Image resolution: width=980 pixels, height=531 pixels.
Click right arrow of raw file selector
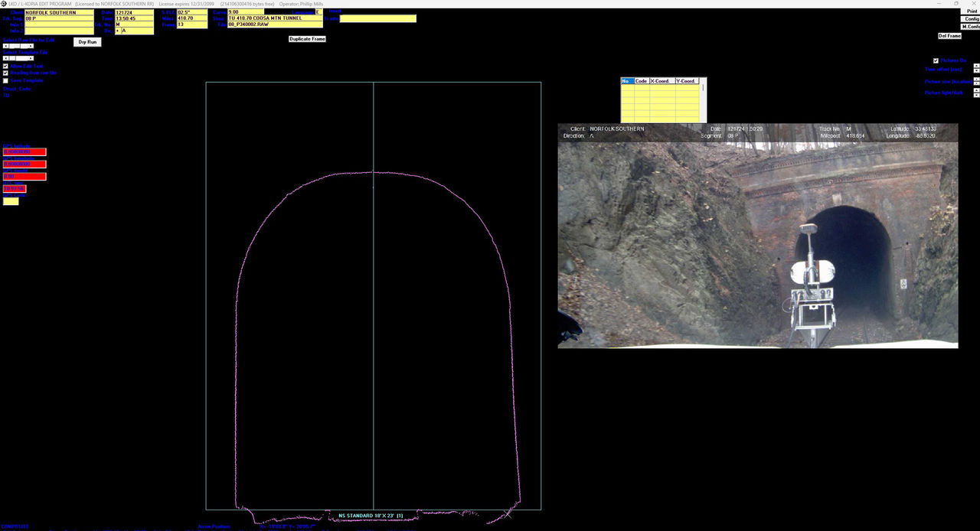click(x=31, y=46)
